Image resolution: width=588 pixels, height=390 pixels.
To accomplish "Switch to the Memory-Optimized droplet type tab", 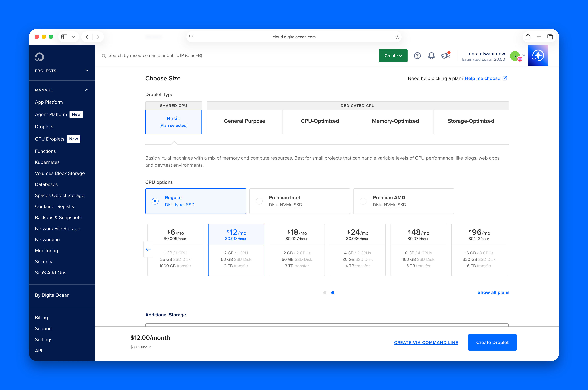I will pyautogui.click(x=395, y=121).
